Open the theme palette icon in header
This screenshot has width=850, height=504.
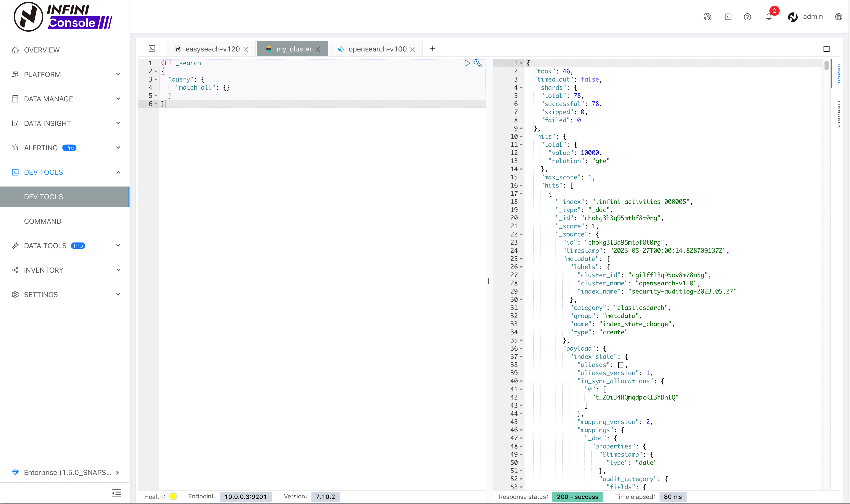tap(707, 17)
